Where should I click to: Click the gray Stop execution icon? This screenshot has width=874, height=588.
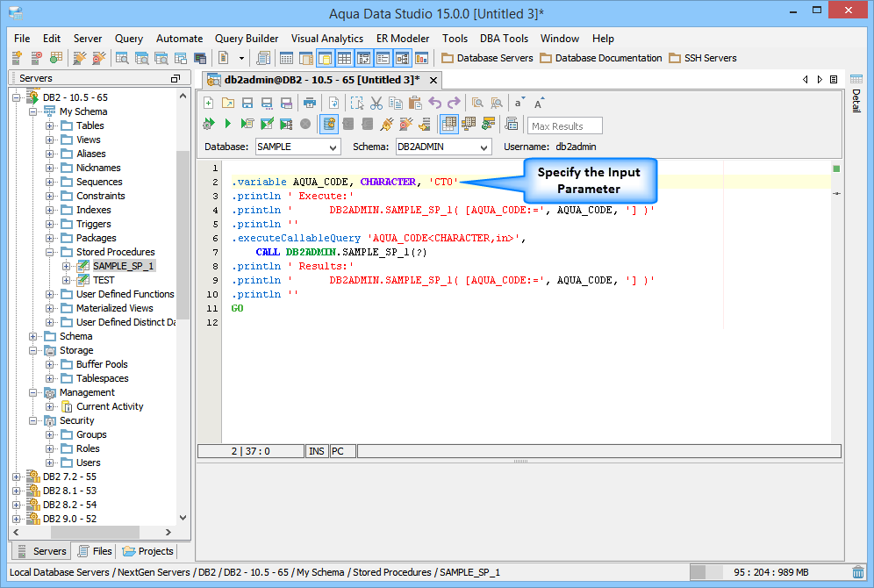point(305,125)
